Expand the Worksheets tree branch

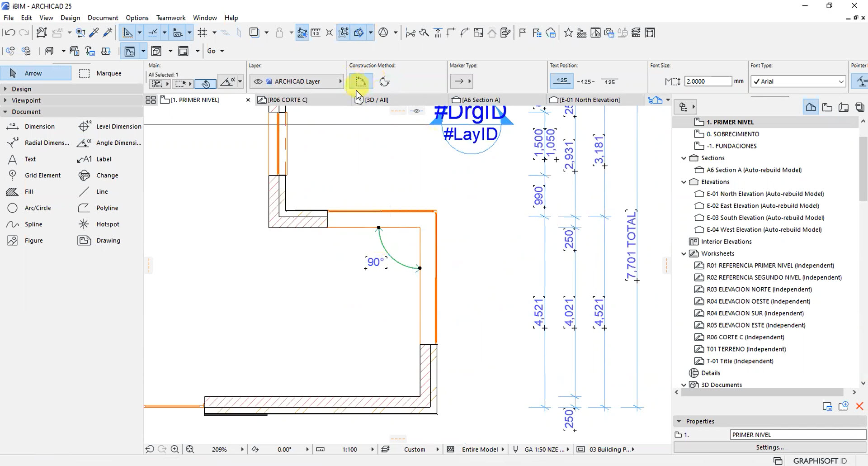684,253
